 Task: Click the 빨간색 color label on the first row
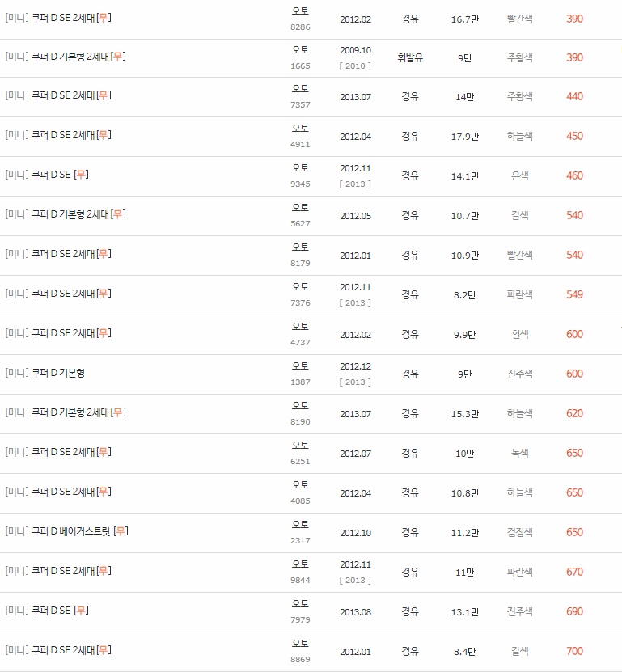coord(520,18)
